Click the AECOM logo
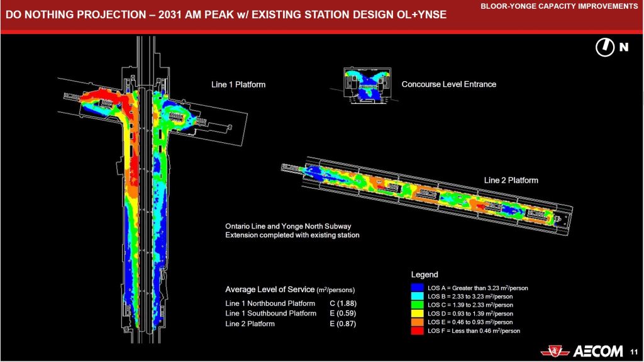Viewport: 644px width, 362px height. [x=597, y=351]
